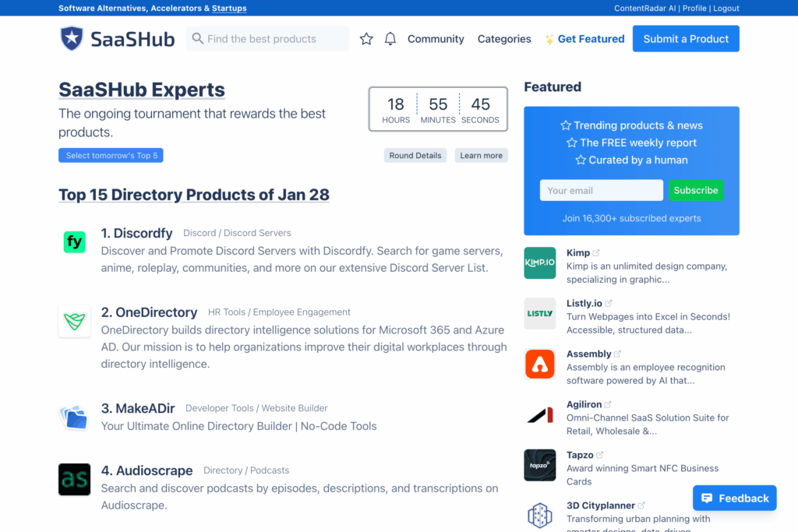This screenshot has width=798, height=532.
Task: Click the Find the best products search box
Action: (x=267, y=39)
